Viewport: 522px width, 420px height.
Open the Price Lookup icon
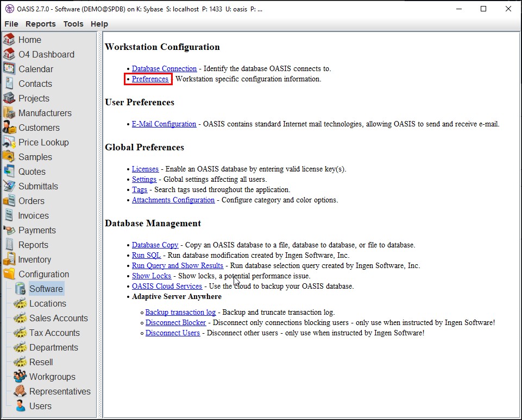coord(9,142)
